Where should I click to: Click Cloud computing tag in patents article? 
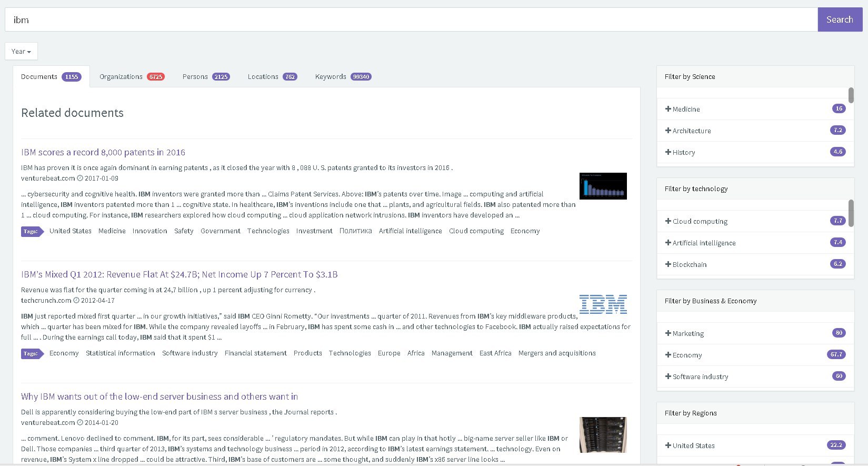pos(476,231)
